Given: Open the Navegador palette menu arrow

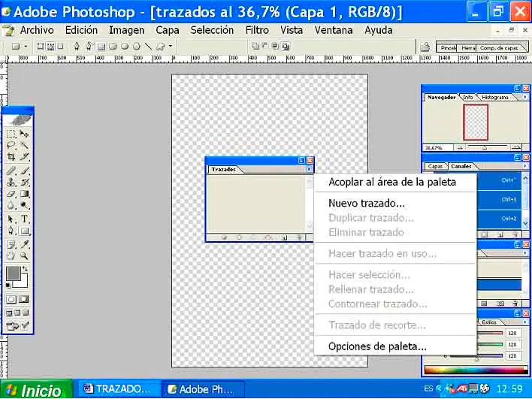Looking at the screenshot, I should pos(525,97).
